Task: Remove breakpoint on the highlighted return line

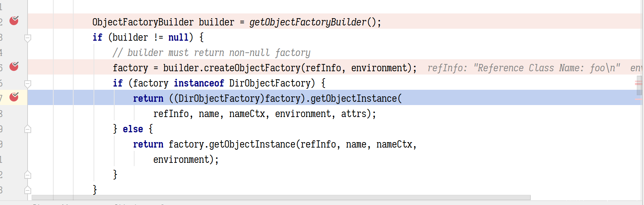Action: (14, 97)
